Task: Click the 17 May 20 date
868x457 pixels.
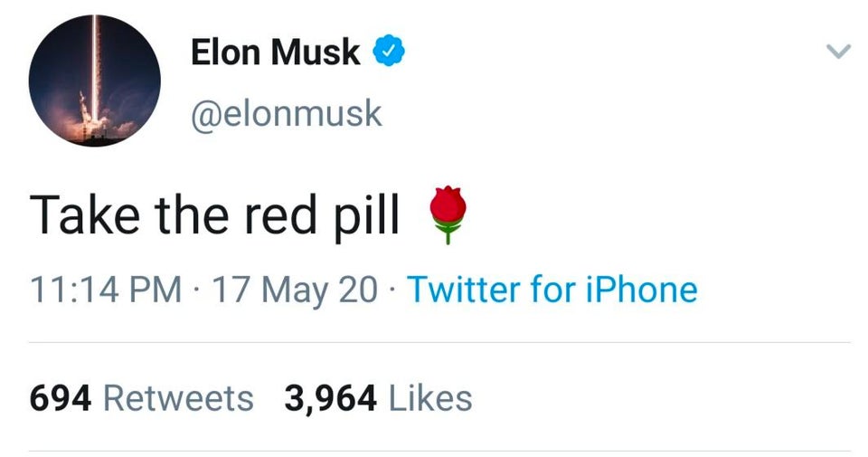Action: pyautogui.click(x=295, y=290)
